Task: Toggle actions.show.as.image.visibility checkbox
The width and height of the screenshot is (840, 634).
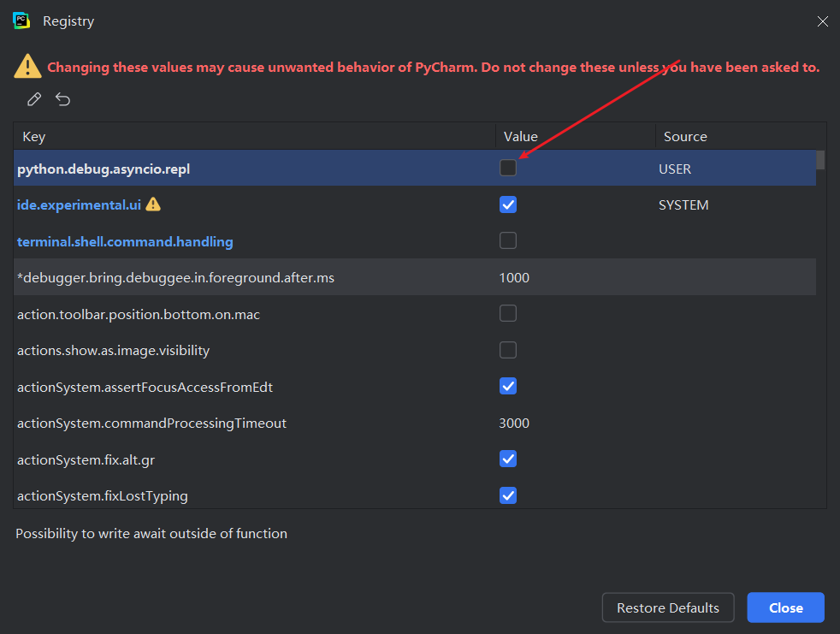Action: [x=508, y=350]
